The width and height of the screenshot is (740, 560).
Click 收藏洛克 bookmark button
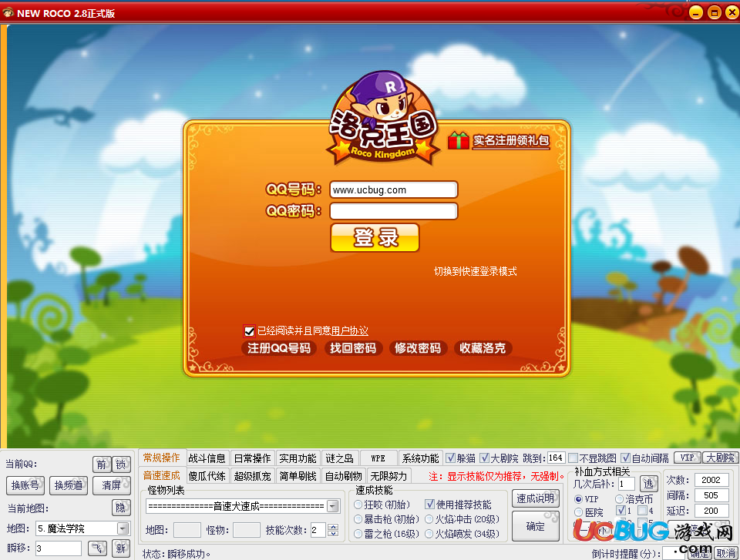click(x=483, y=348)
